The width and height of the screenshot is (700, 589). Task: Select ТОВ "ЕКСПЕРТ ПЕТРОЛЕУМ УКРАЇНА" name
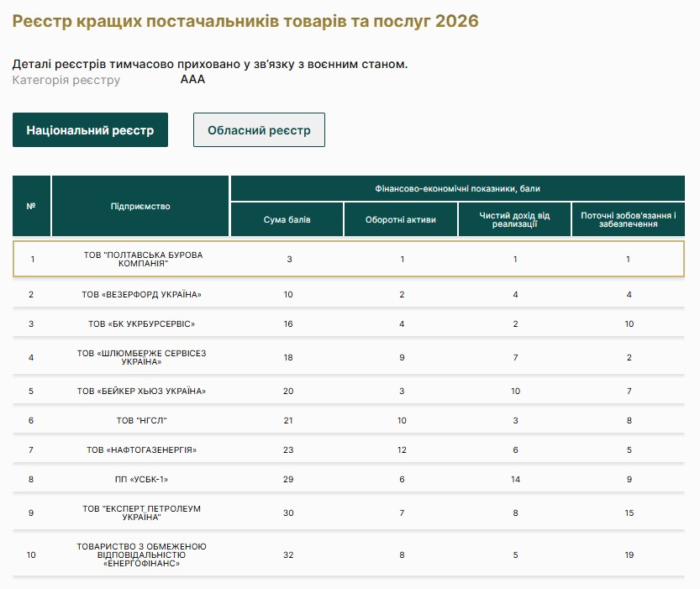141,513
